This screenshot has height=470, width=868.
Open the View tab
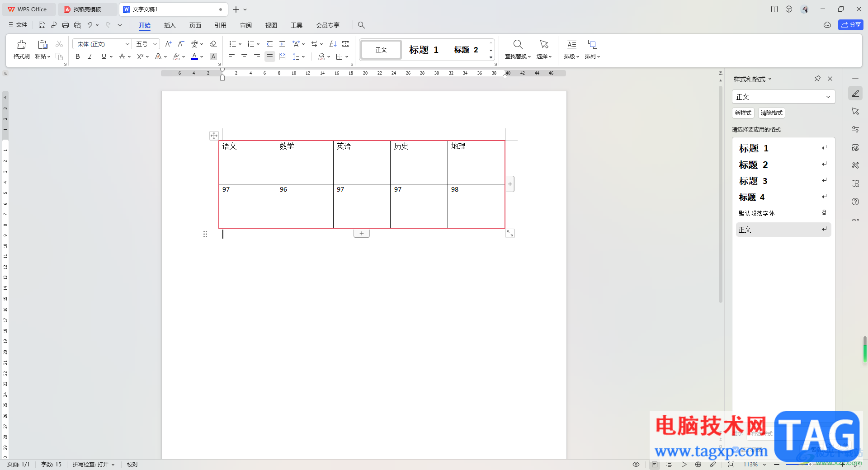pos(271,25)
